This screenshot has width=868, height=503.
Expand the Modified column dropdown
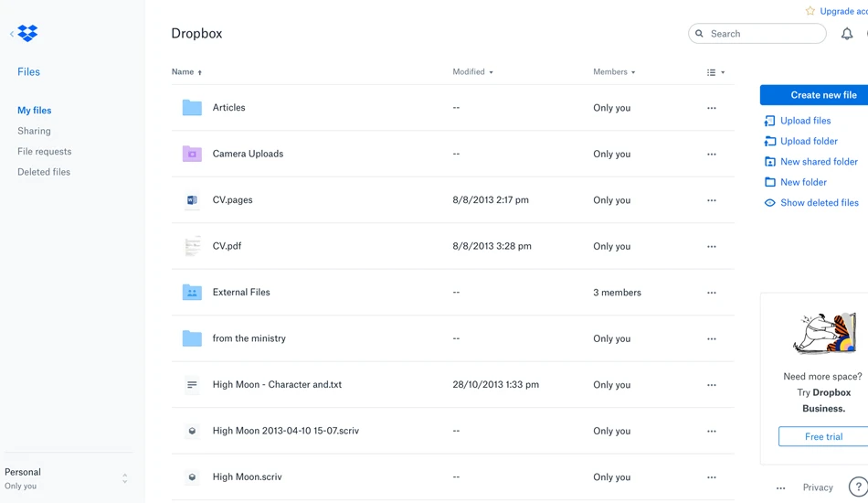[472, 72]
